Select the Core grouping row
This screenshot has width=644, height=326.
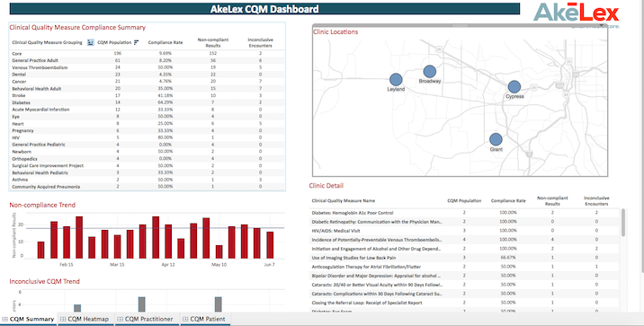[147, 54]
